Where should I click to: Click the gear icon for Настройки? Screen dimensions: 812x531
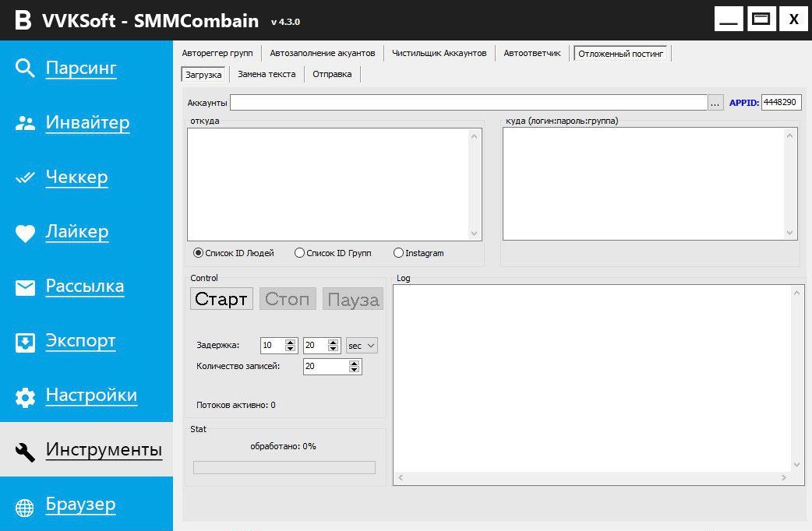[25, 397]
